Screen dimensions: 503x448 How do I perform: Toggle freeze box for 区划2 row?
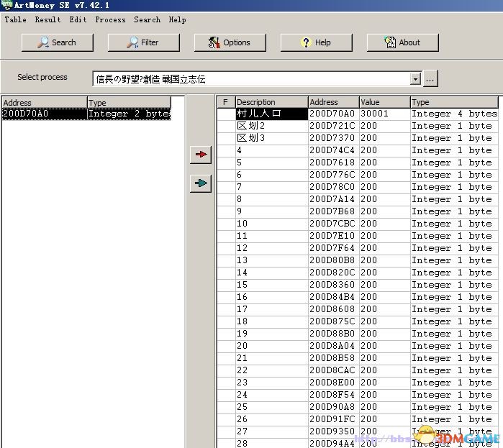click(x=226, y=126)
